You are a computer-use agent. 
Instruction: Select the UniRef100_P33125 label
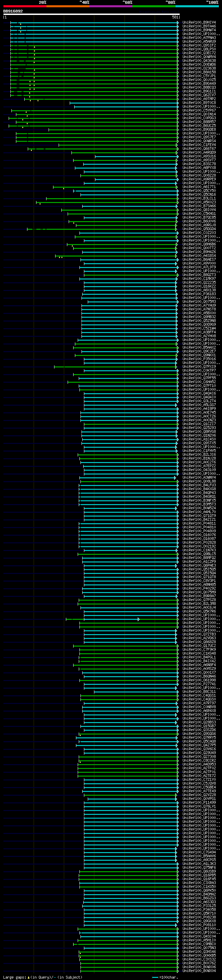(199, 906)
